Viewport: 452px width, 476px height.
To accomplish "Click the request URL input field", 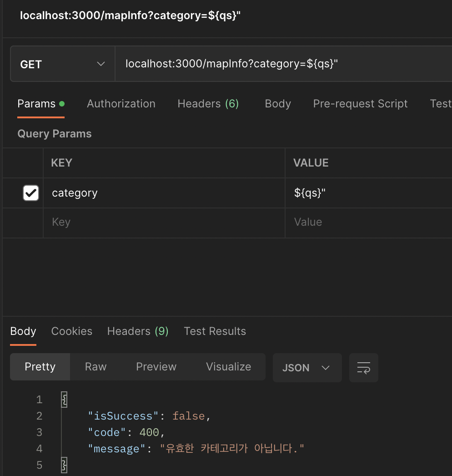I will pos(282,64).
